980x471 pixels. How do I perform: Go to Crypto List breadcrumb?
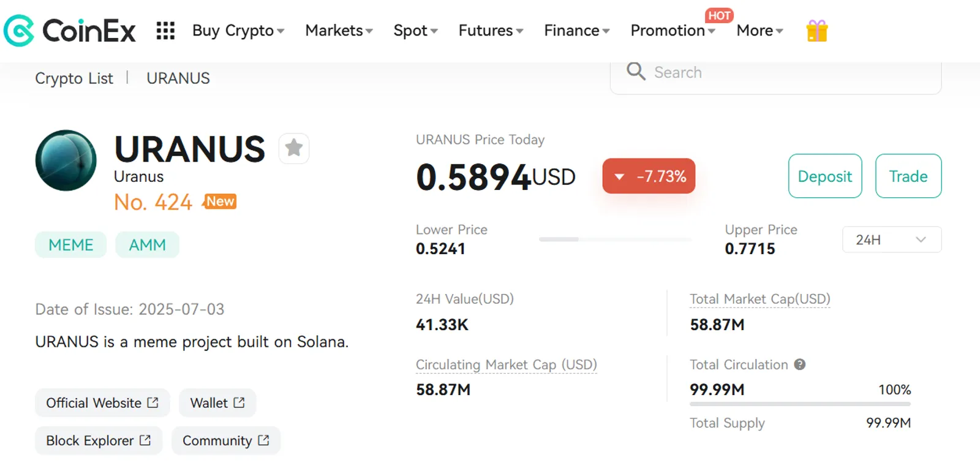coord(74,78)
